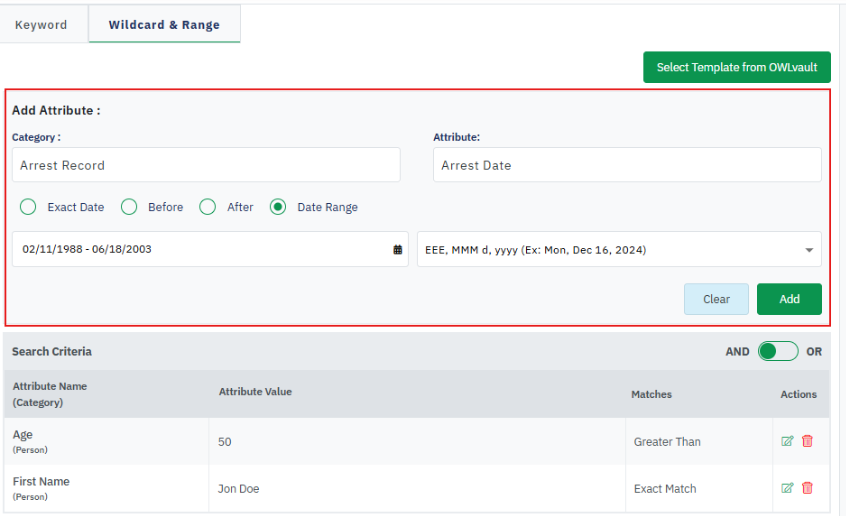Open calendar picker icon in date field
The image size is (846, 516).
[x=398, y=250]
